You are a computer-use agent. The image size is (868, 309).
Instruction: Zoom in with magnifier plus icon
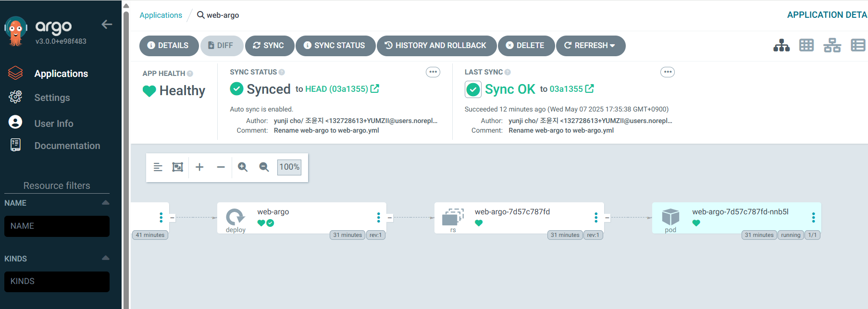point(243,167)
